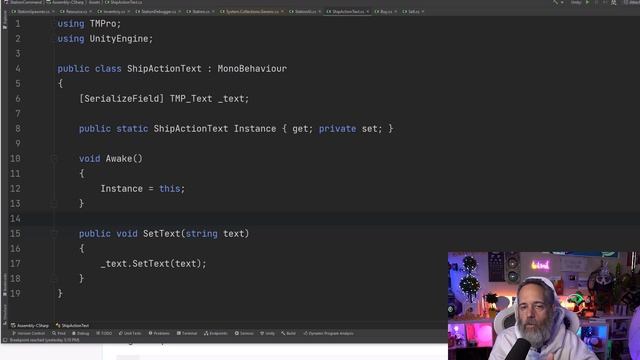Click the Awake method name

[118, 159]
